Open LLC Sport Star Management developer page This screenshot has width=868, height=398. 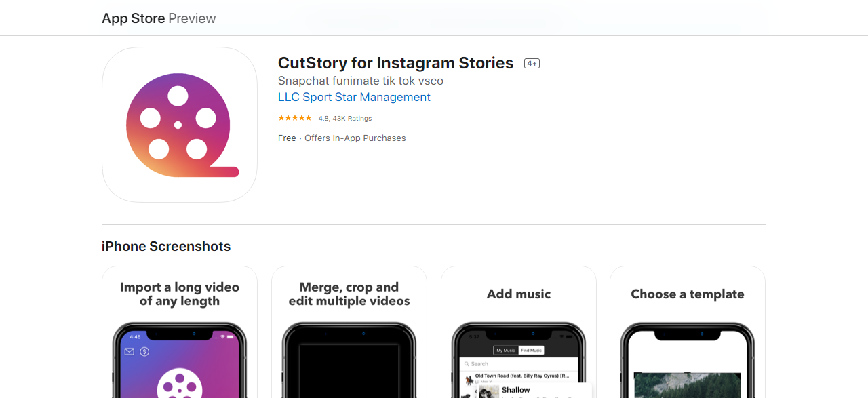[x=354, y=97]
